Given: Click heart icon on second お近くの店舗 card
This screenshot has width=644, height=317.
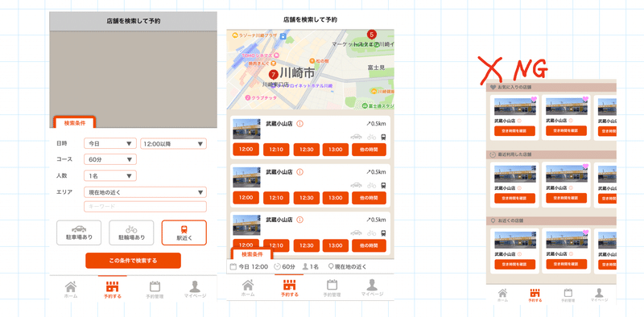Looking at the screenshot, I should pos(586,232).
